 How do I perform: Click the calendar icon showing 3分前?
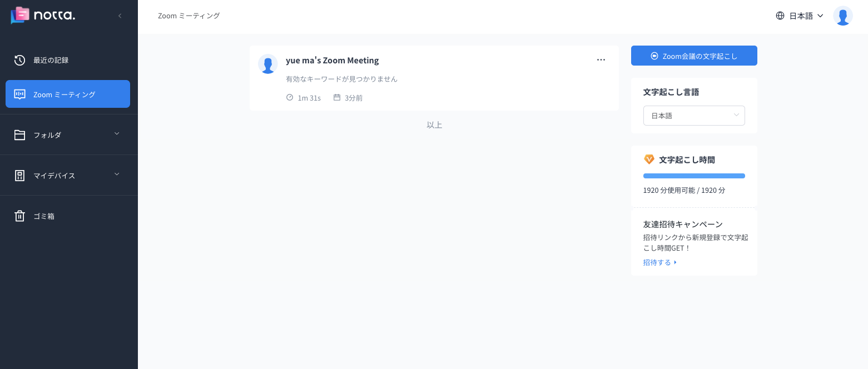[338, 97]
